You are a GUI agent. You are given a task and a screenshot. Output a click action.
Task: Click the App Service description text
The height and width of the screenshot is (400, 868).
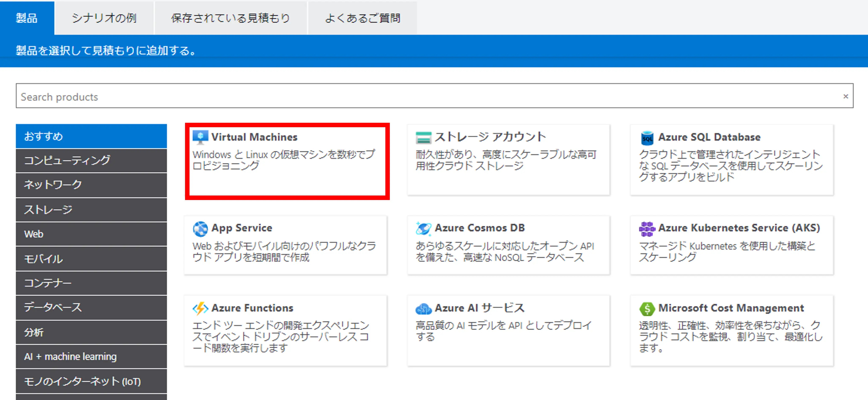click(284, 252)
